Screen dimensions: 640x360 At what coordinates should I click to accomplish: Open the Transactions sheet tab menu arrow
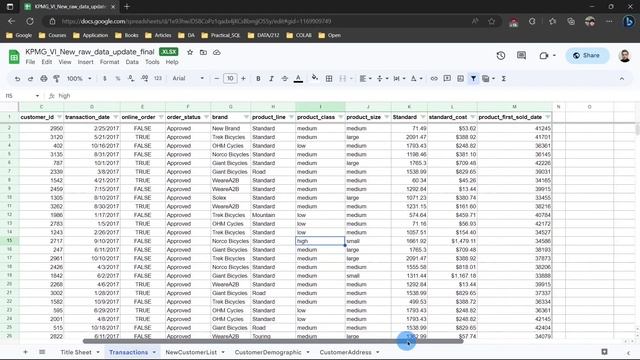[x=154, y=352]
